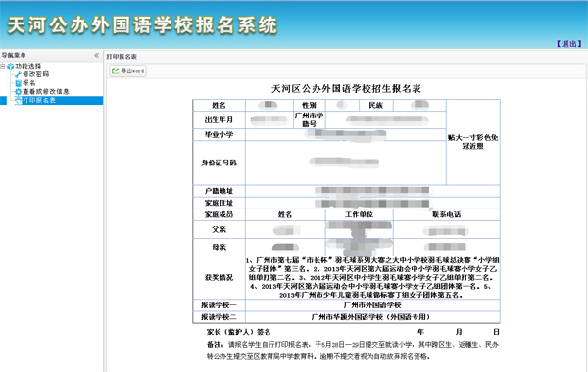This screenshot has width=588, height=372.
Task: Click the 身份证号码 label cell
Action: pyautogui.click(x=219, y=163)
